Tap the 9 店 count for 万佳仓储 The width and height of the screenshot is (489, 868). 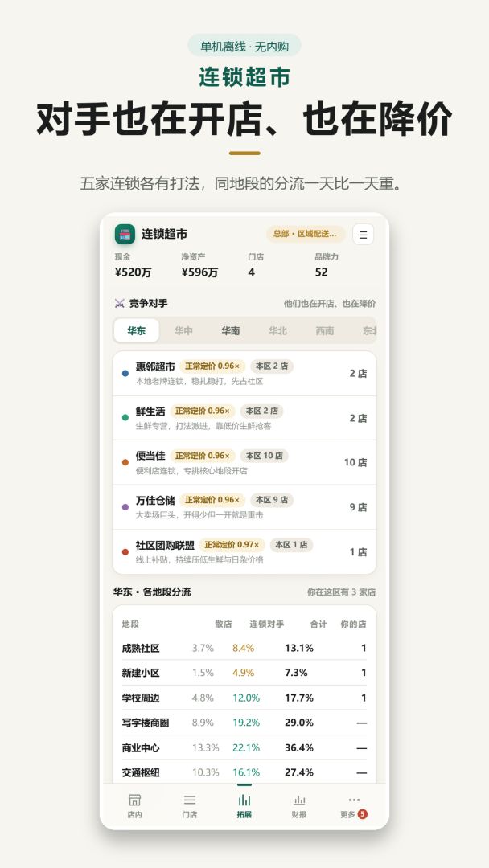pyautogui.click(x=358, y=507)
